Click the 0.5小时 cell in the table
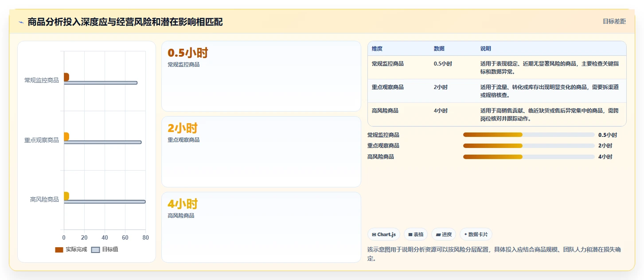 click(443, 64)
